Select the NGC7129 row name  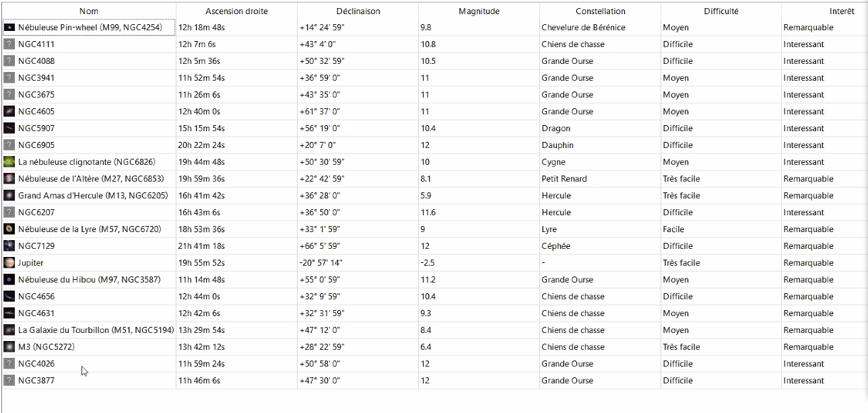click(36, 246)
